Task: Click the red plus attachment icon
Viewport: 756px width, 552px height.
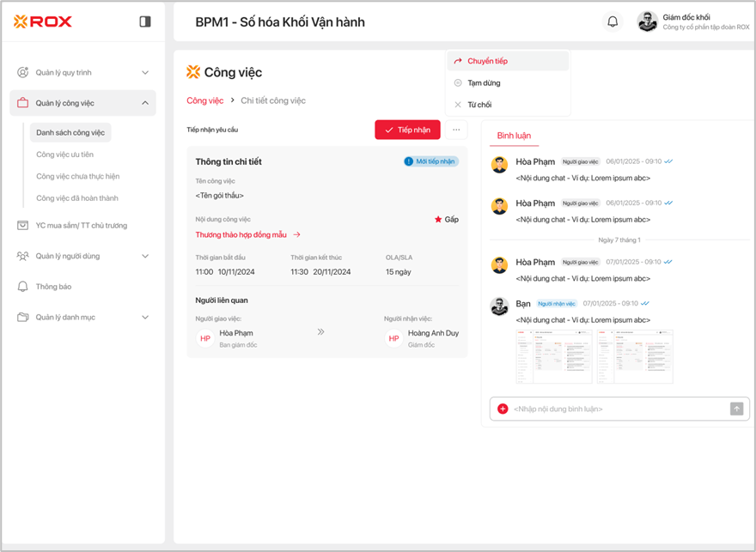Action: (x=503, y=409)
